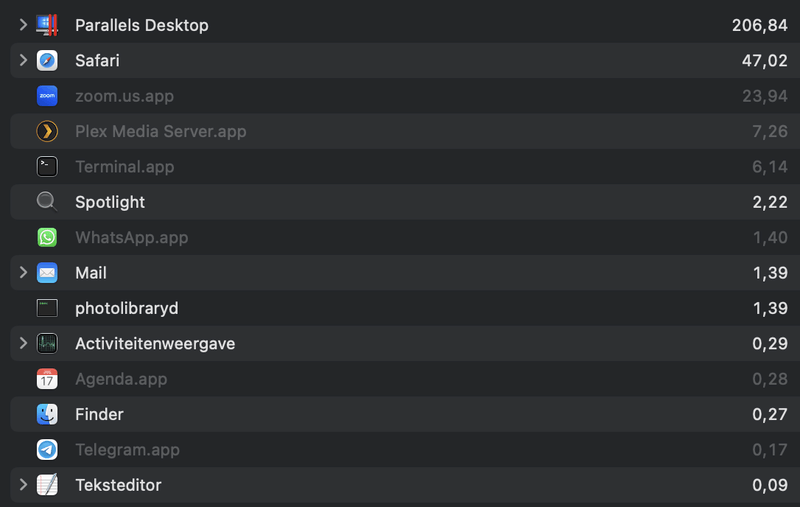Click the green WhatsApp icon
This screenshot has height=507, width=800.
pos(47,238)
